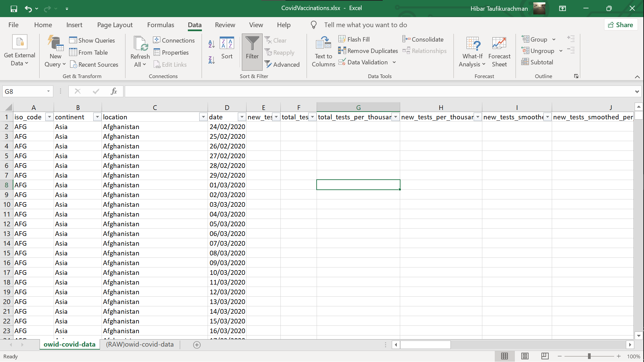Click the zoom slider handle
Image resolution: width=644 pixels, height=362 pixels.
pyautogui.click(x=589, y=356)
